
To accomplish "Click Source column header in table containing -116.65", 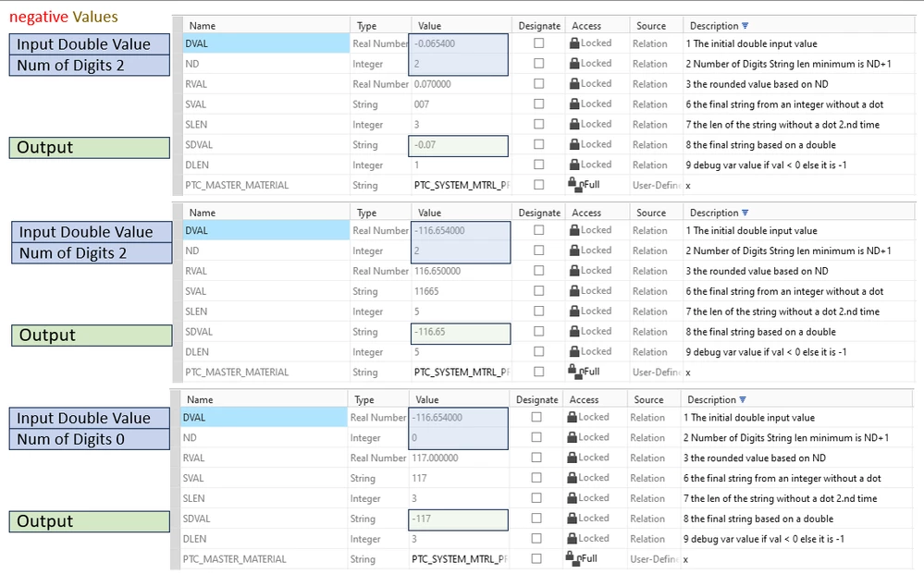I will pyautogui.click(x=654, y=213).
